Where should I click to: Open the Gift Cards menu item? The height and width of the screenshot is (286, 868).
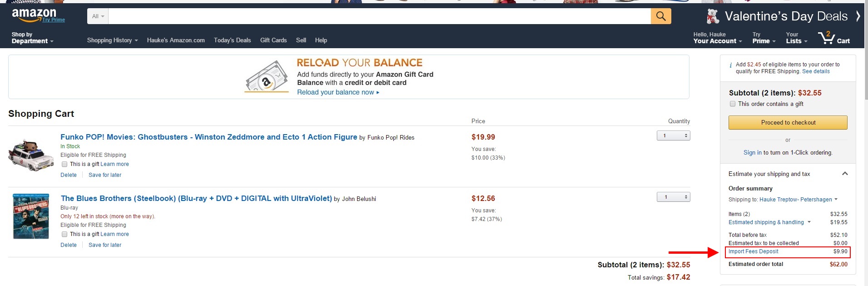point(273,40)
